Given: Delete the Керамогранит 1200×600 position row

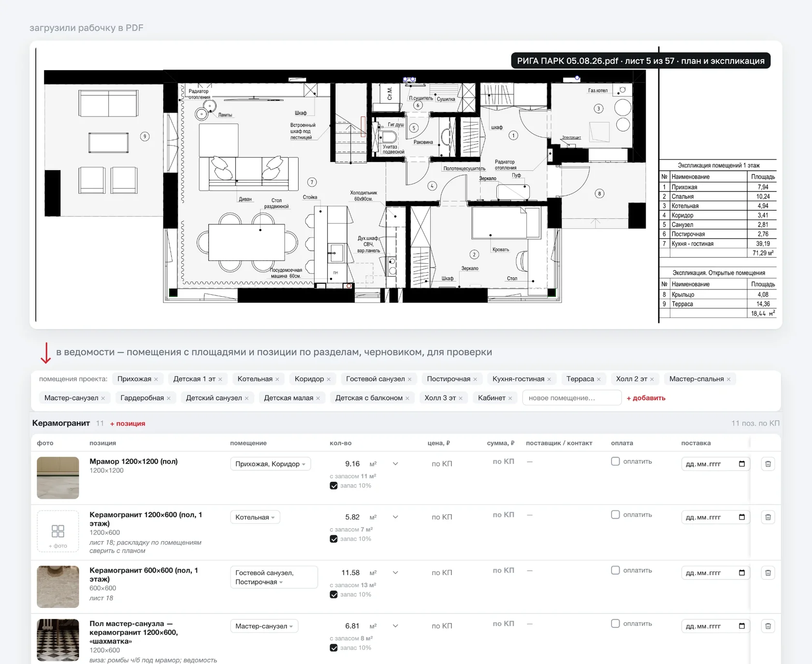Looking at the screenshot, I should pos(768,517).
